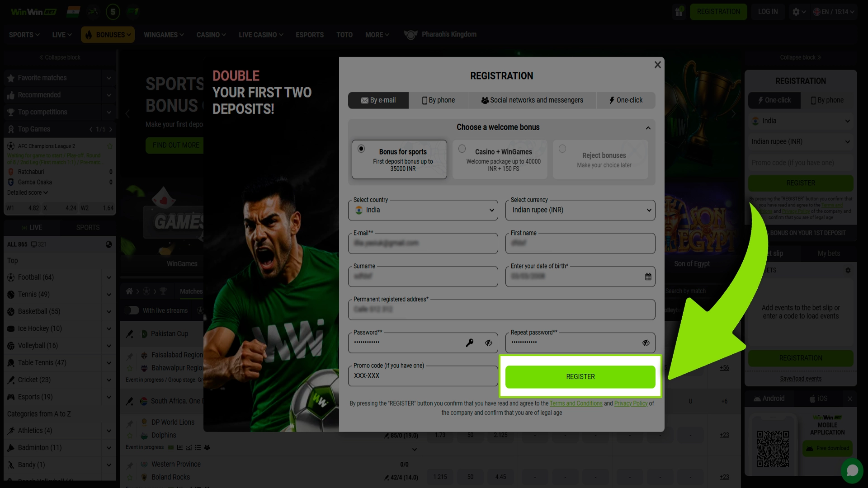The height and width of the screenshot is (488, 868).
Task: Click LOG IN button
Action: pos(768,12)
